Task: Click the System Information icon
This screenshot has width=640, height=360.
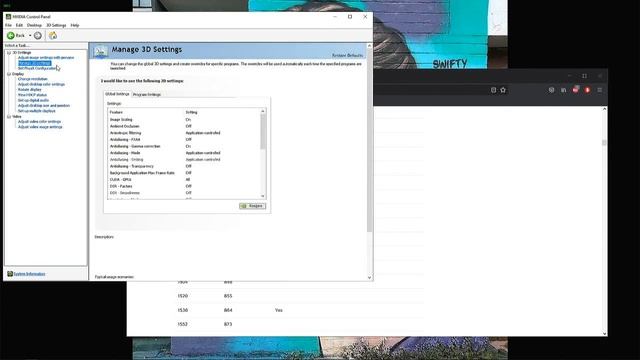Action: coord(10,273)
